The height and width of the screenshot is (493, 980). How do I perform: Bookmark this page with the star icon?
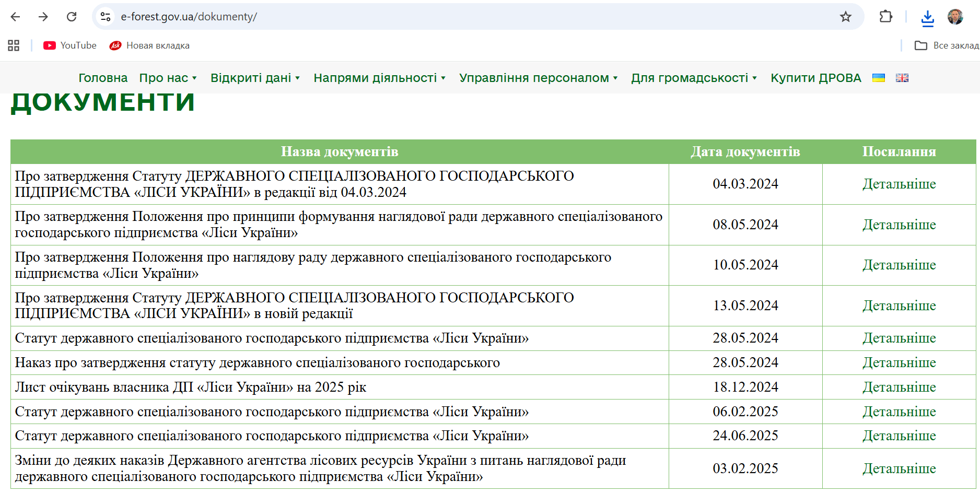click(x=845, y=17)
